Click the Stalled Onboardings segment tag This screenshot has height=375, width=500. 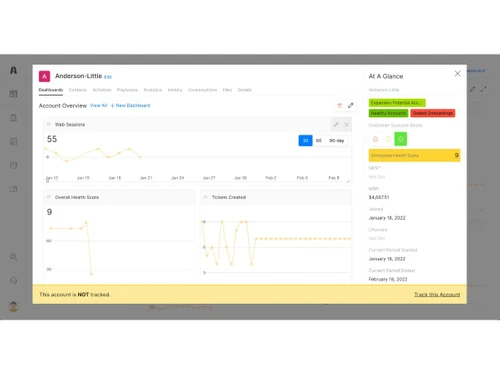[433, 113]
